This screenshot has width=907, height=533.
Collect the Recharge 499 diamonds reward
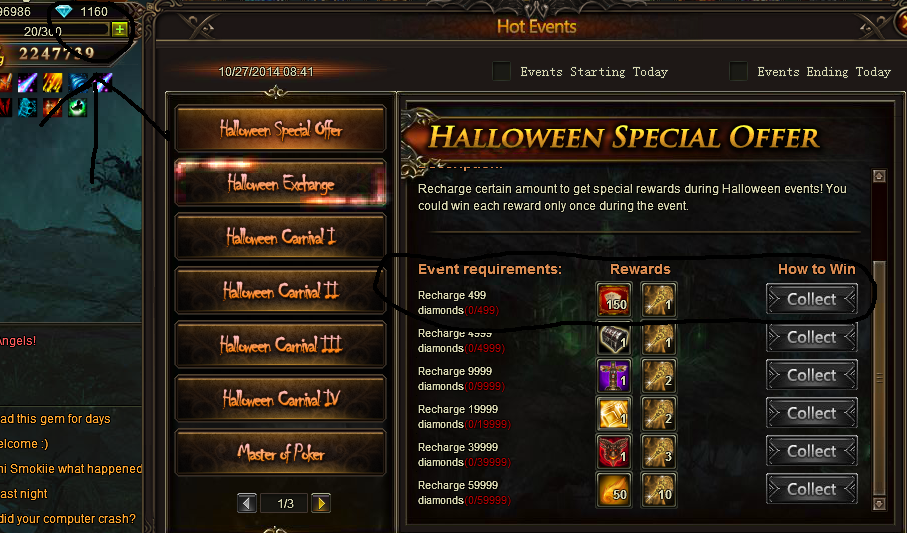tap(812, 299)
